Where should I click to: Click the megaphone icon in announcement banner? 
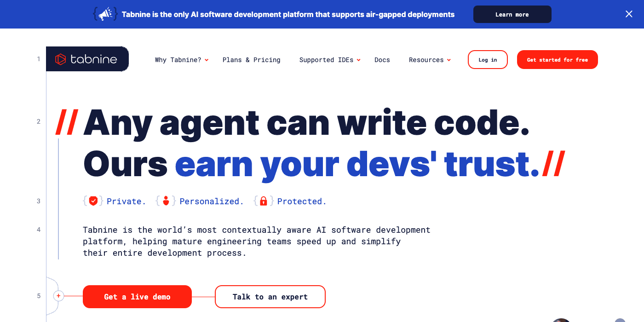click(105, 14)
